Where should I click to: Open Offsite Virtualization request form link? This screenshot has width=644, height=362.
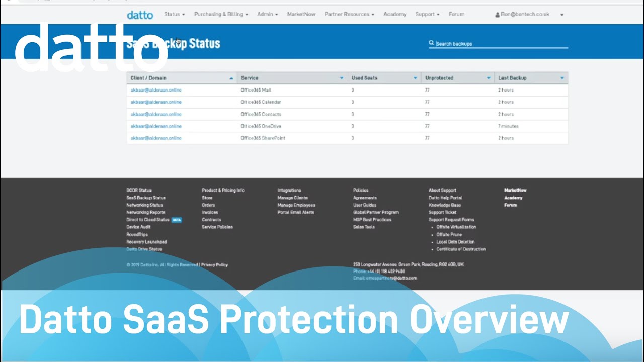[x=456, y=227]
